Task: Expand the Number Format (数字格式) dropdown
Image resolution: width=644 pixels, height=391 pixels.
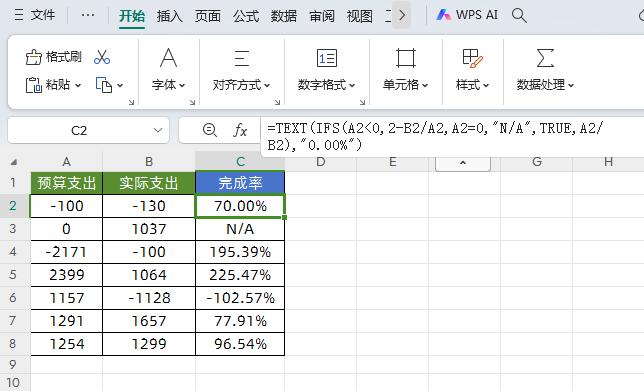Action: (327, 85)
